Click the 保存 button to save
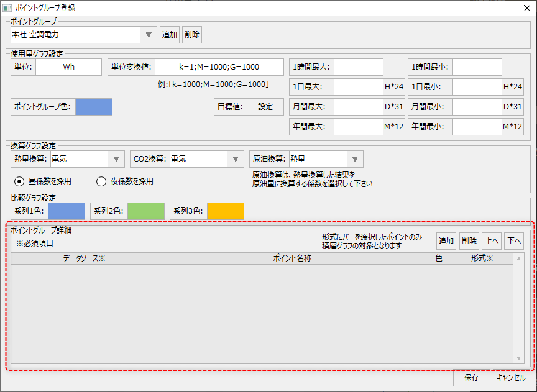537x392 pixels. coord(471,378)
